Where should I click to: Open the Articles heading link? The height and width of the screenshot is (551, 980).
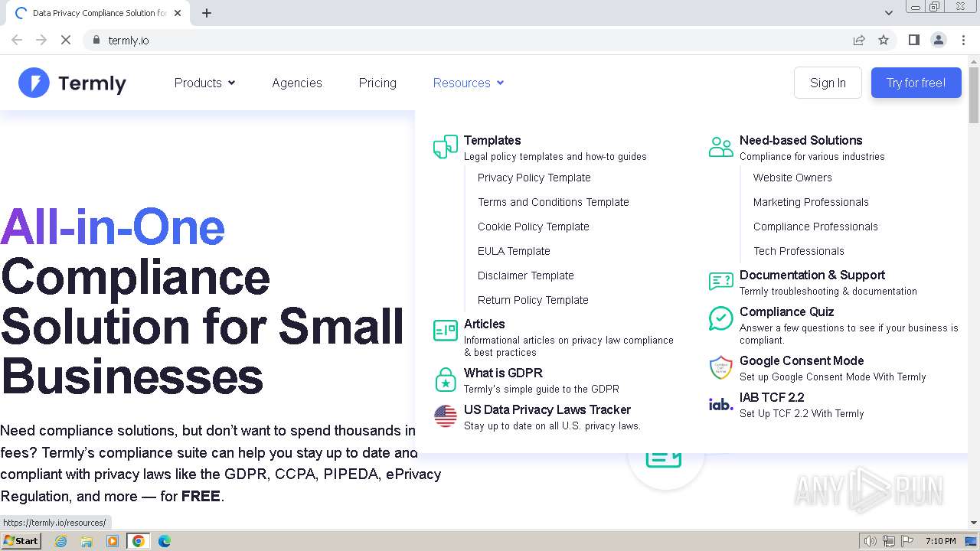click(485, 324)
